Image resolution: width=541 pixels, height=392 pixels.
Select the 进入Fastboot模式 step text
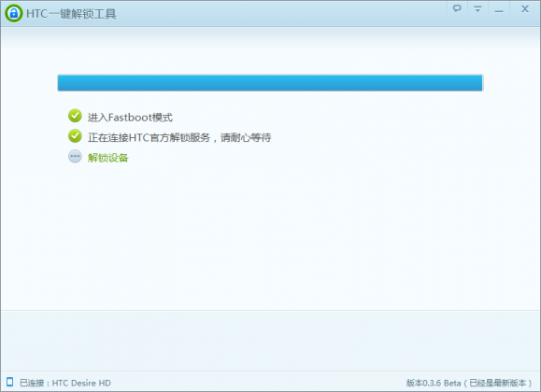point(130,118)
